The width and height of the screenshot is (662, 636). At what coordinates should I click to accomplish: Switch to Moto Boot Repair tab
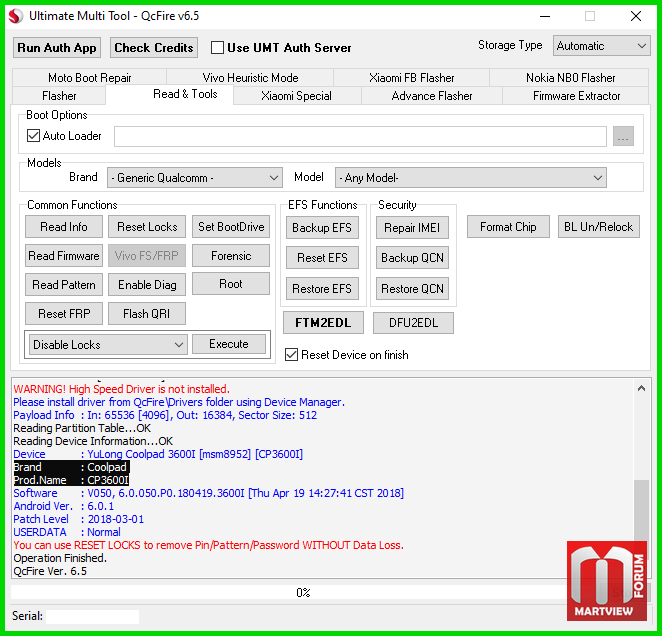click(90, 78)
